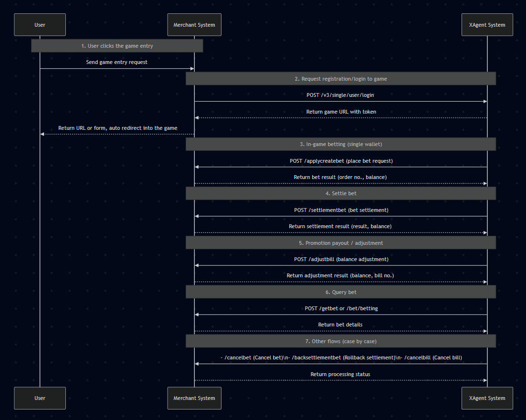
Task: Click the '3. In-game betting (single wallet)' note
Action: tap(341, 144)
